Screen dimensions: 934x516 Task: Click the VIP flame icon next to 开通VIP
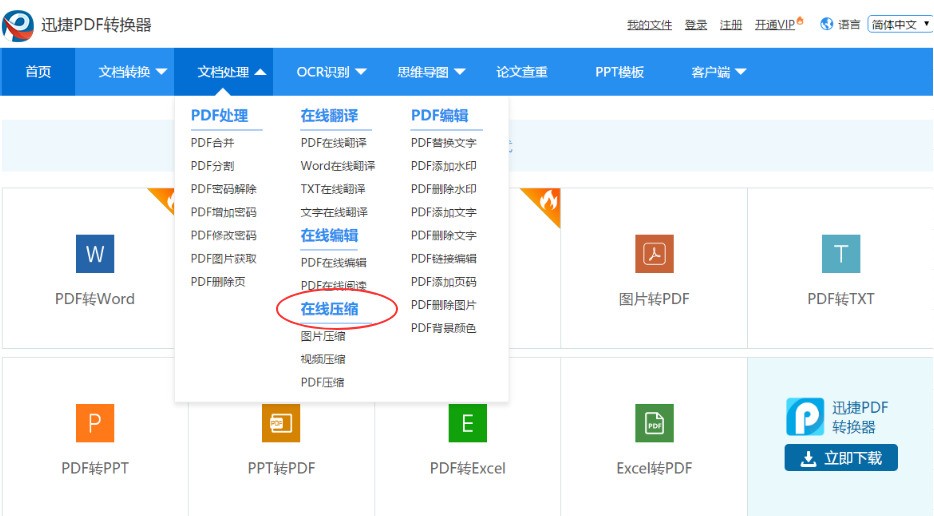pyautogui.click(x=800, y=21)
